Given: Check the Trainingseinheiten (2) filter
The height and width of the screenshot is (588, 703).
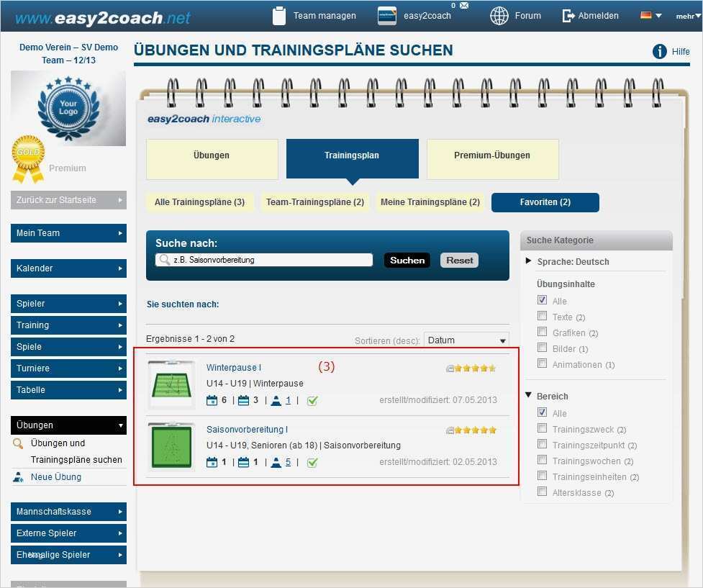Looking at the screenshot, I should [x=542, y=476].
